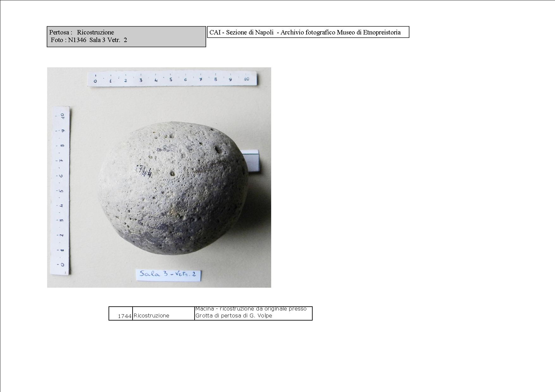Click the 'Grotta di pertosa di G. Volpe' line
Image resolution: width=555 pixels, height=392 pixels.
tap(234, 315)
